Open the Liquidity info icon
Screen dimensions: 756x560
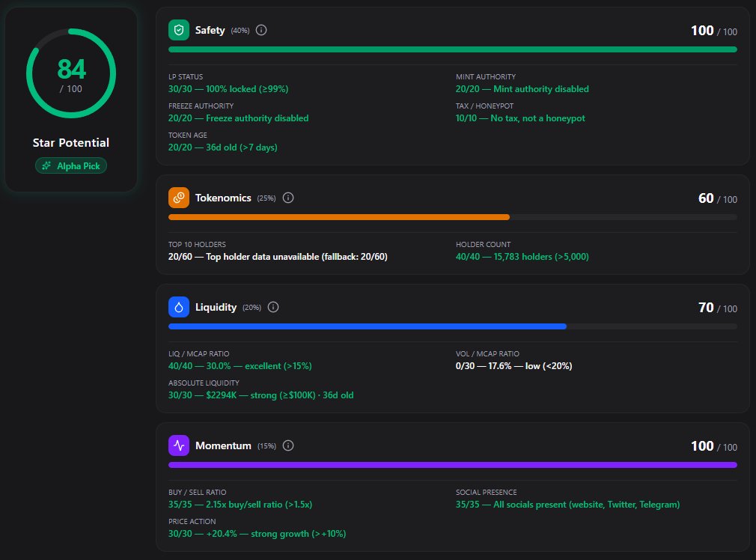tap(273, 307)
